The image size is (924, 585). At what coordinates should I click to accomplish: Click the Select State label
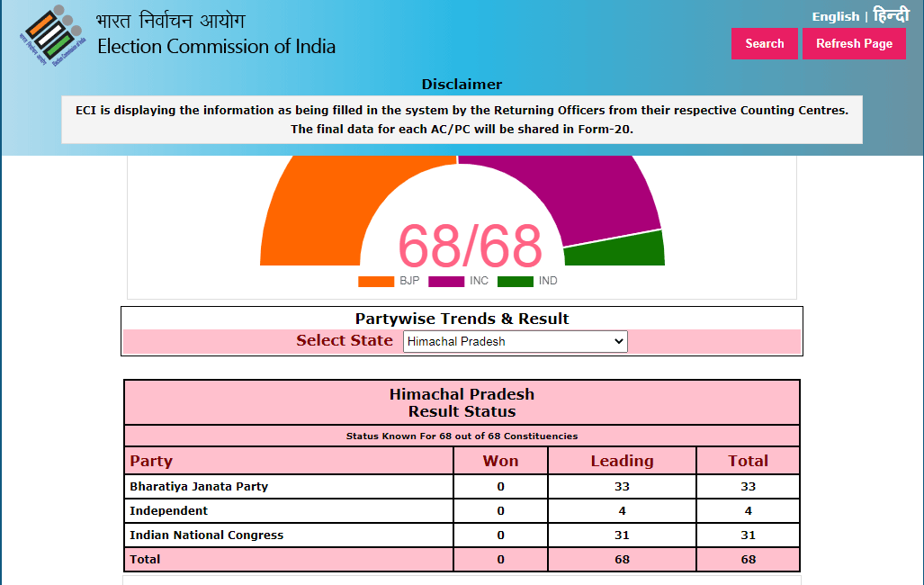(345, 340)
